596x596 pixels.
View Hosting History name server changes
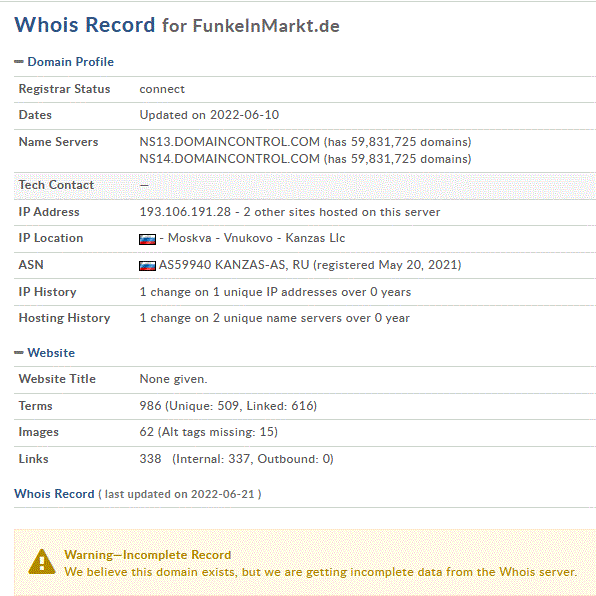274,318
